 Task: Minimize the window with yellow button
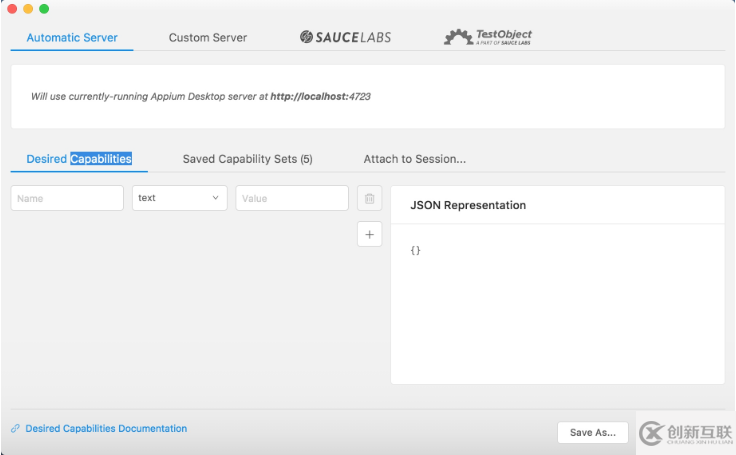coord(28,9)
